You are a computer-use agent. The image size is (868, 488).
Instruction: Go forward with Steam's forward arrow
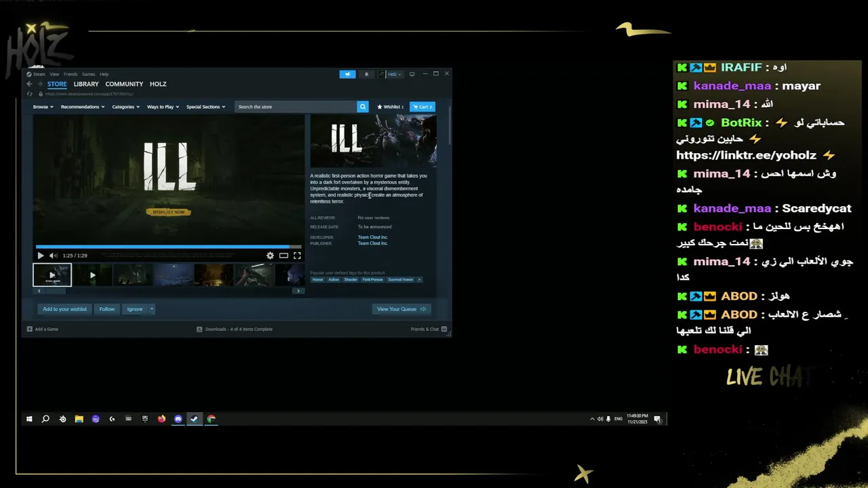(x=39, y=84)
